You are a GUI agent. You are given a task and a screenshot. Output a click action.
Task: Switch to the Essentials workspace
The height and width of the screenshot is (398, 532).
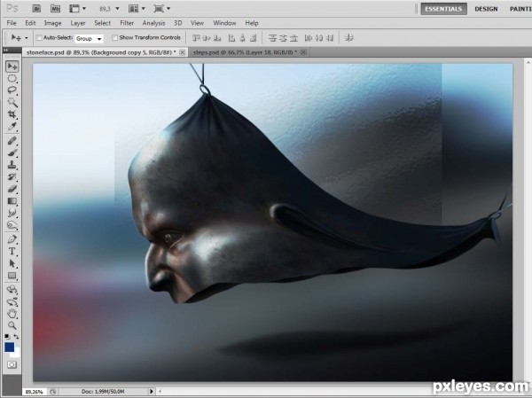[444, 9]
